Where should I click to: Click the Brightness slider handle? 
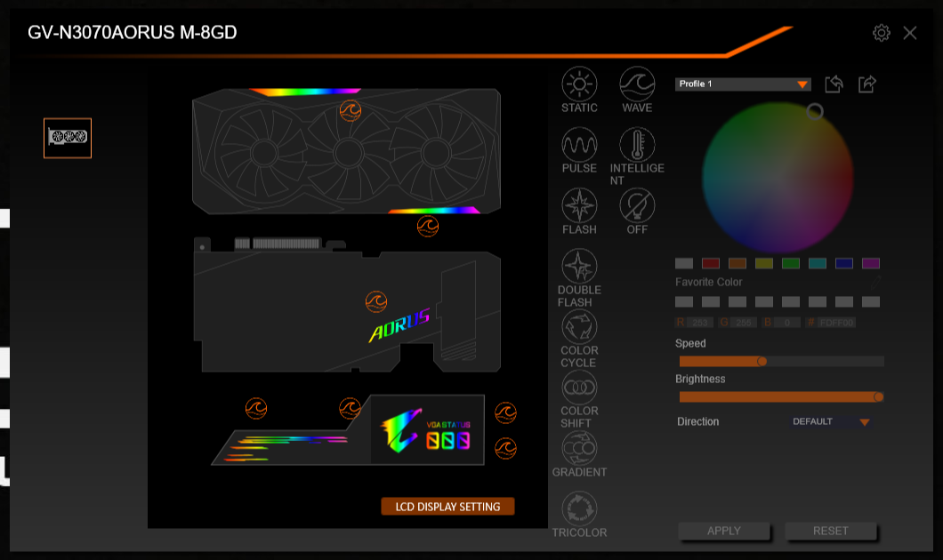coord(879,396)
